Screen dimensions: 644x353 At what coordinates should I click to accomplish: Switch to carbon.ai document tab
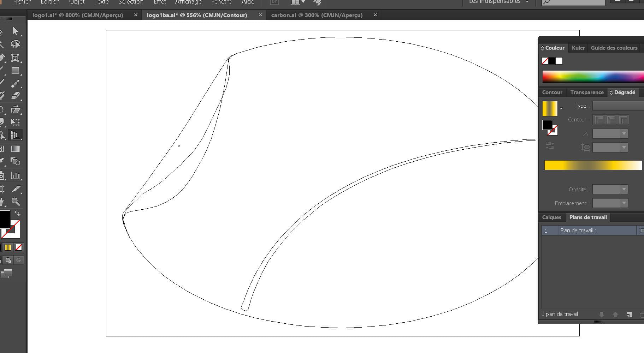(x=317, y=15)
